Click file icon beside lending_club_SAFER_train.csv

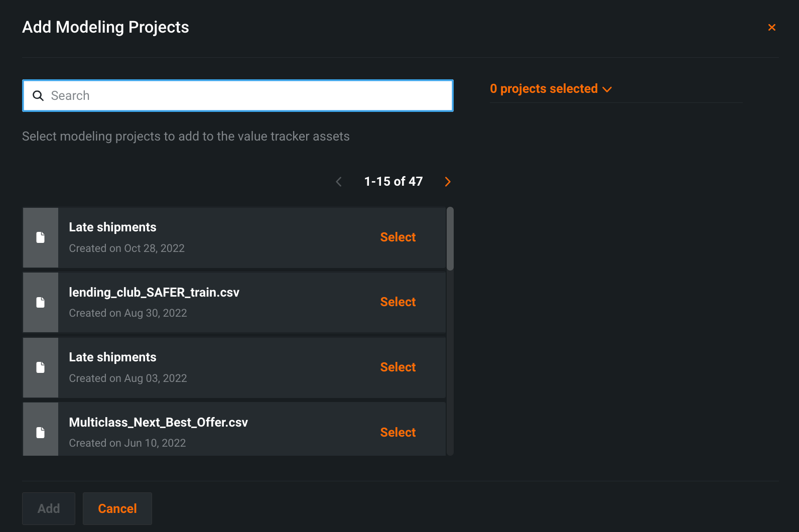coord(41,302)
